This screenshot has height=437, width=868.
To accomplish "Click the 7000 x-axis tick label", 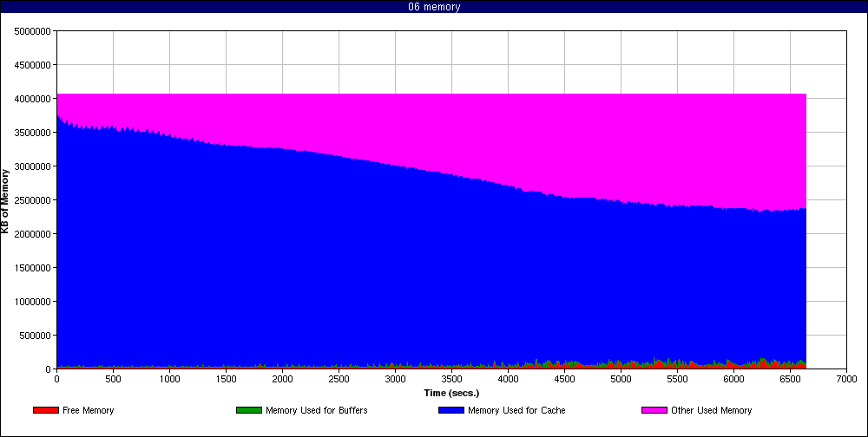I will [846, 379].
